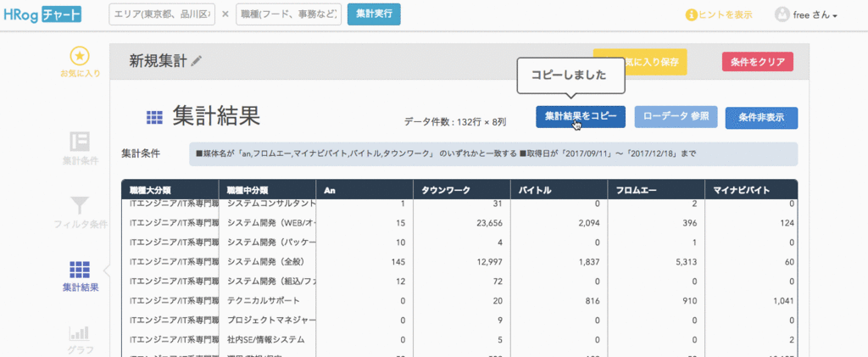
Task: Click the 集計実行 button
Action: [374, 14]
